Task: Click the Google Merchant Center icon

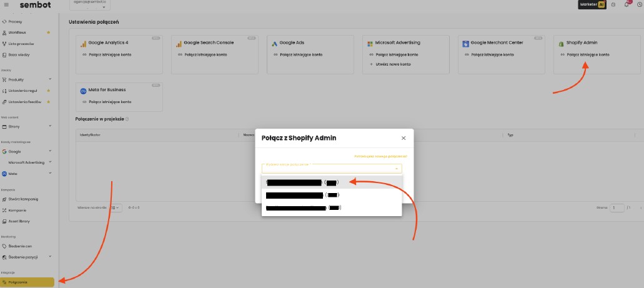Action: (465, 44)
